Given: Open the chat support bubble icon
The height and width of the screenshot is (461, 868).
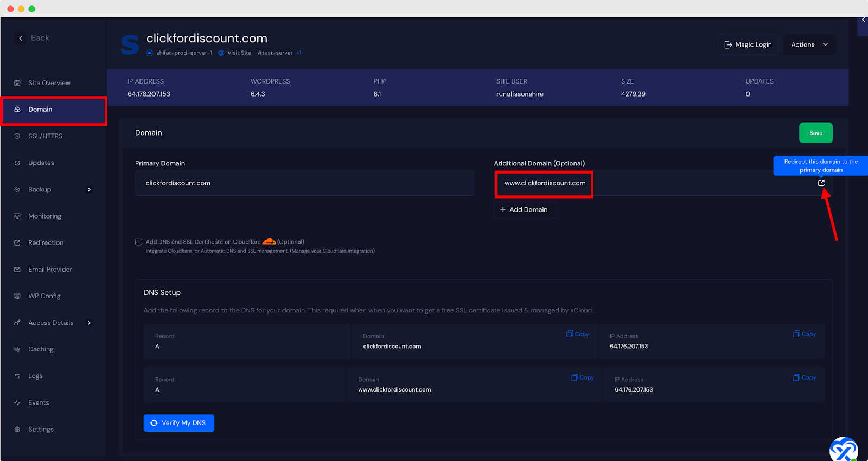Looking at the screenshot, I should click(x=843, y=449).
